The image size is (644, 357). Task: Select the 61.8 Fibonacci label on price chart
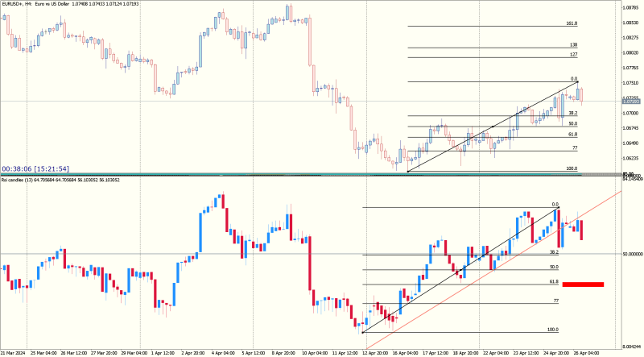point(572,134)
